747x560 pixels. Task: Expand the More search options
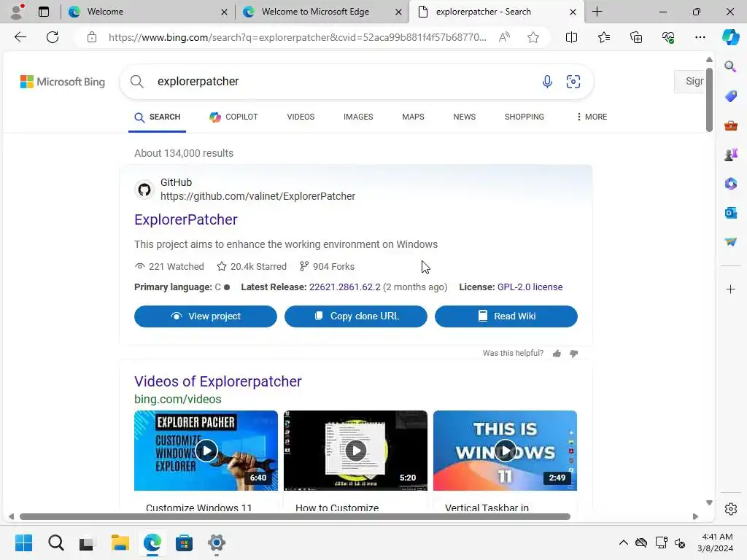[x=592, y=117]
